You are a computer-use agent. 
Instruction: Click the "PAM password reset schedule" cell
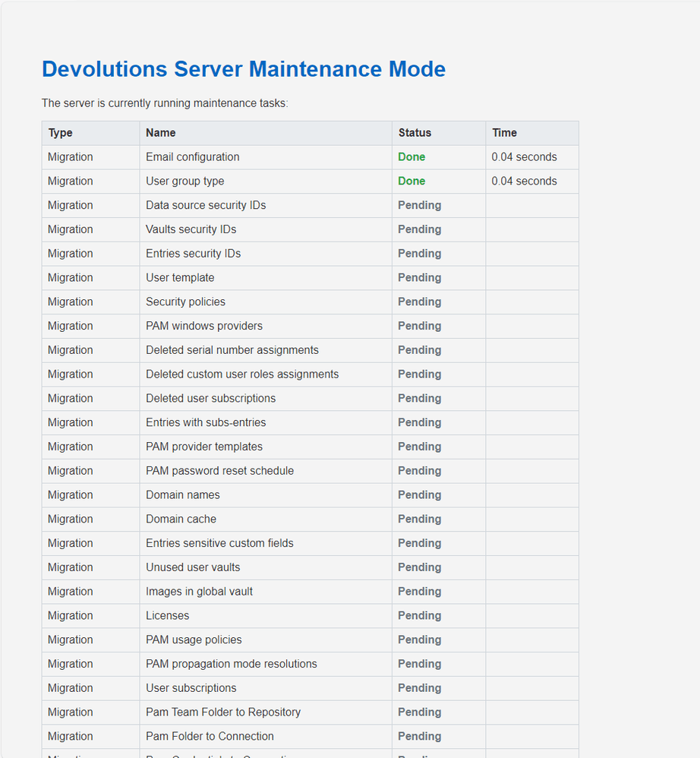pyautogui.click(x=266, y=472)
